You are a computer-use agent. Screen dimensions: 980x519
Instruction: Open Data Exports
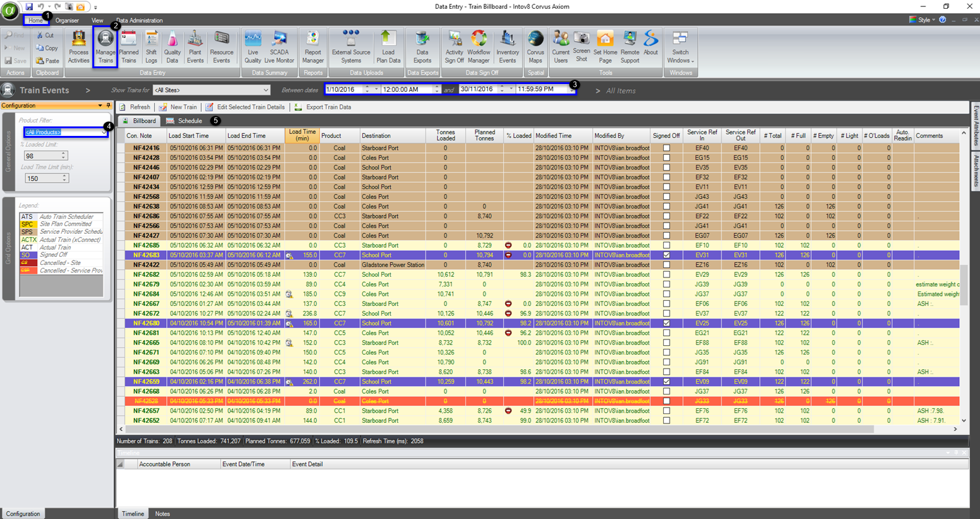pyautogui.click(x=422, y=47)
